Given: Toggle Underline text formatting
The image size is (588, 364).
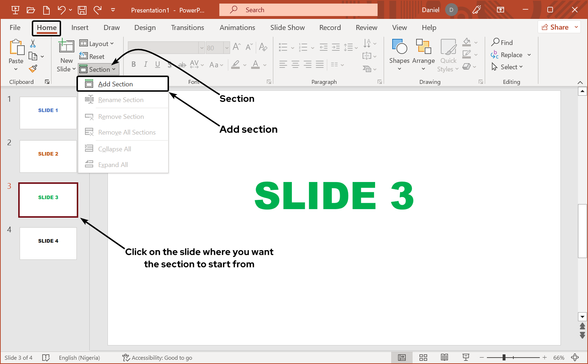Looking at the screenshot, I should [x=158, y=65].
